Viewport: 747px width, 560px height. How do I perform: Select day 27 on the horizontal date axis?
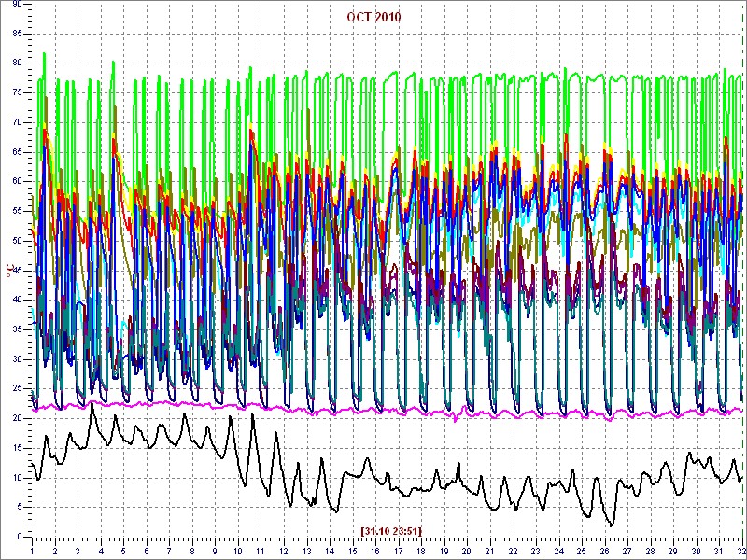point(626,551)
